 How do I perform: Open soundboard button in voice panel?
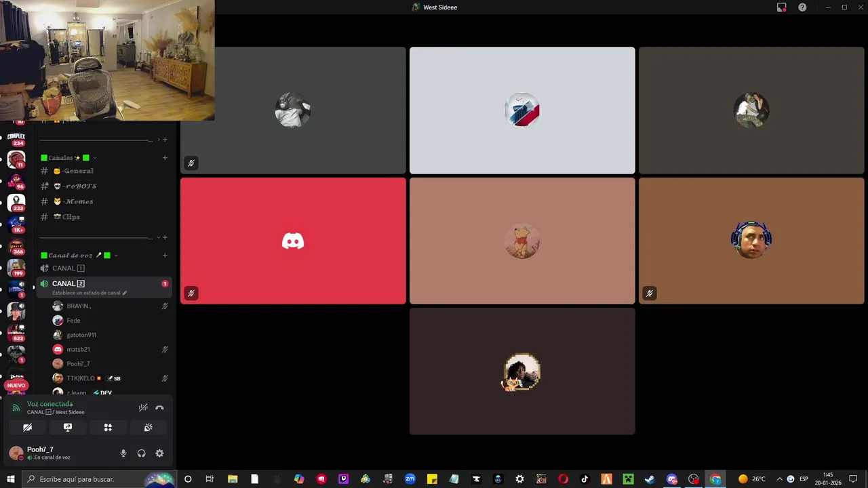(x=148, y=428)
